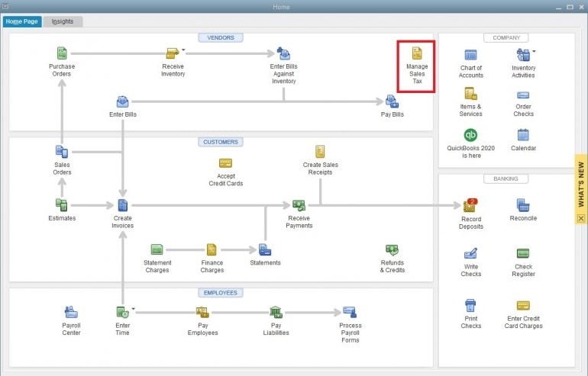This screenshot has height=376, width=588.
Task: Launch the Chart of Accounts
Action: (x=470, y=55)
